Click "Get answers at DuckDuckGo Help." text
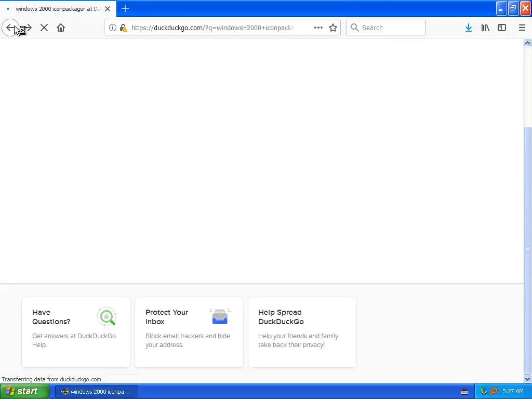The image size is (532, 399). point(74,340)
